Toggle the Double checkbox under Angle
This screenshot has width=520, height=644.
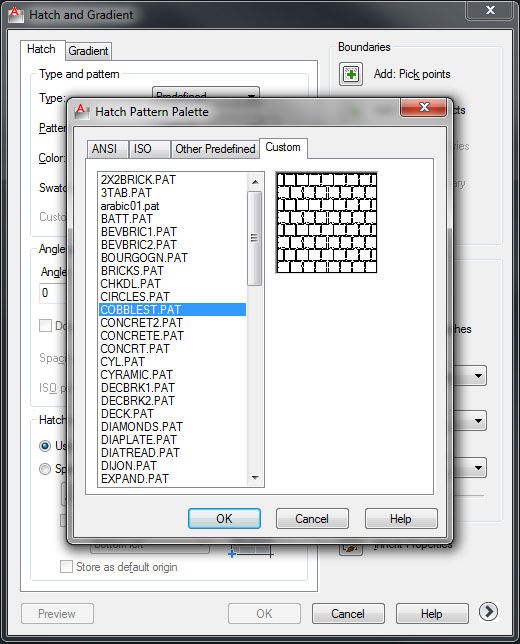[46, 326]
